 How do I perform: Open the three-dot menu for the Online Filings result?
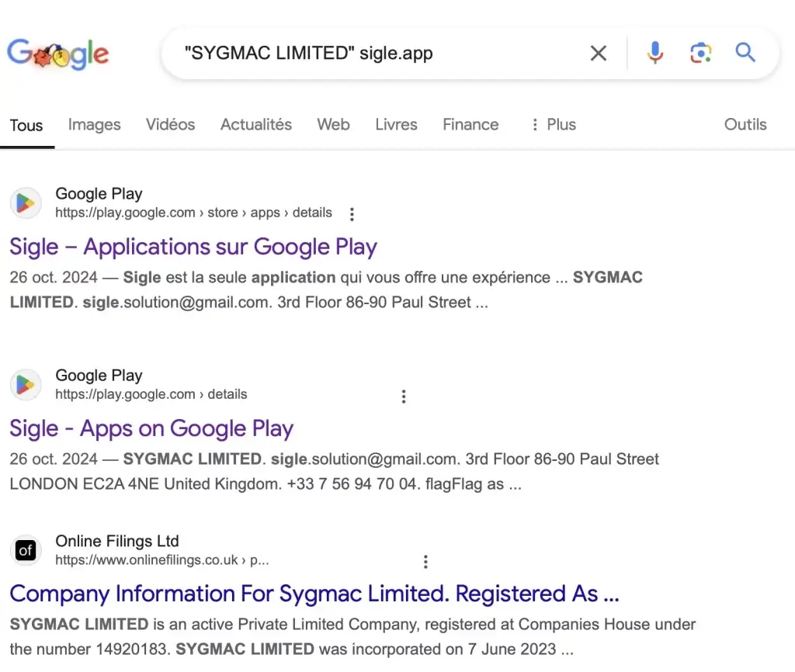point(425,562)
